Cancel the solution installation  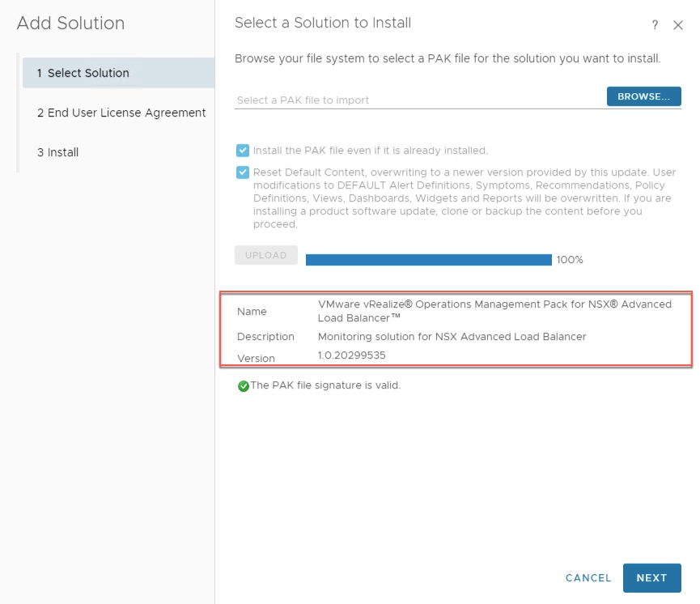coord(588,578)
